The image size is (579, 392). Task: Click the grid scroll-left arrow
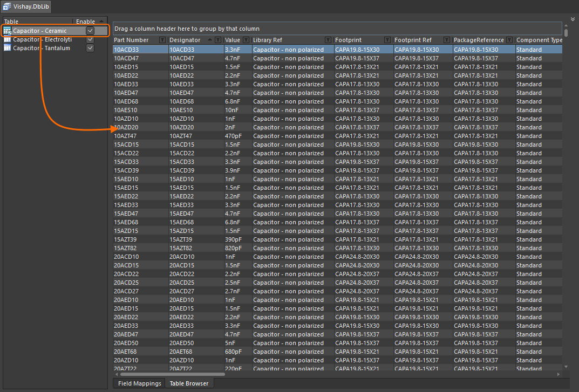coord(117,374)
